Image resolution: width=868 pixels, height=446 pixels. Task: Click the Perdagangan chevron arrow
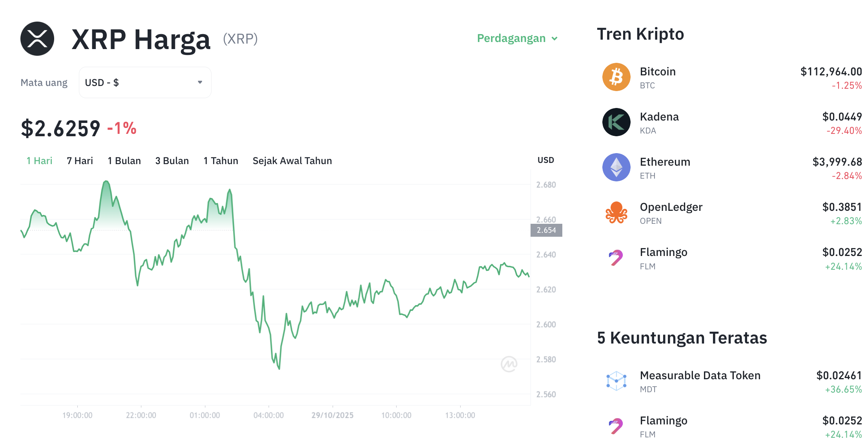pyautogui.click(x=554, y=38)
